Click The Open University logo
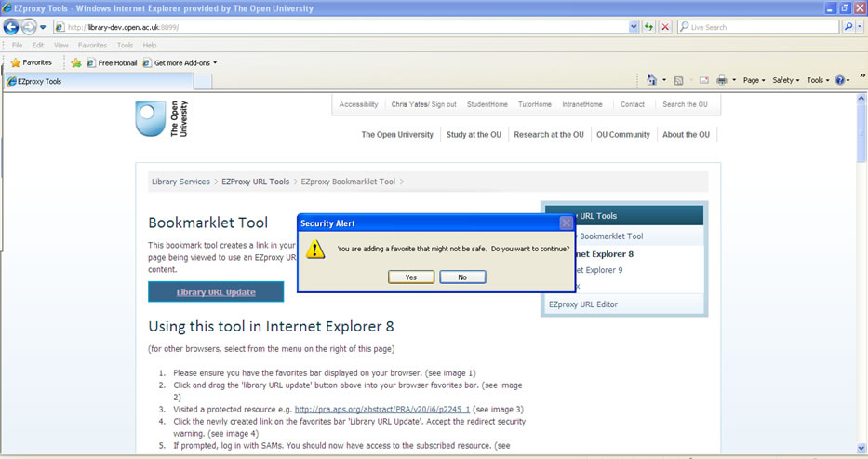868x459 pixels. [x=162, y=118]
